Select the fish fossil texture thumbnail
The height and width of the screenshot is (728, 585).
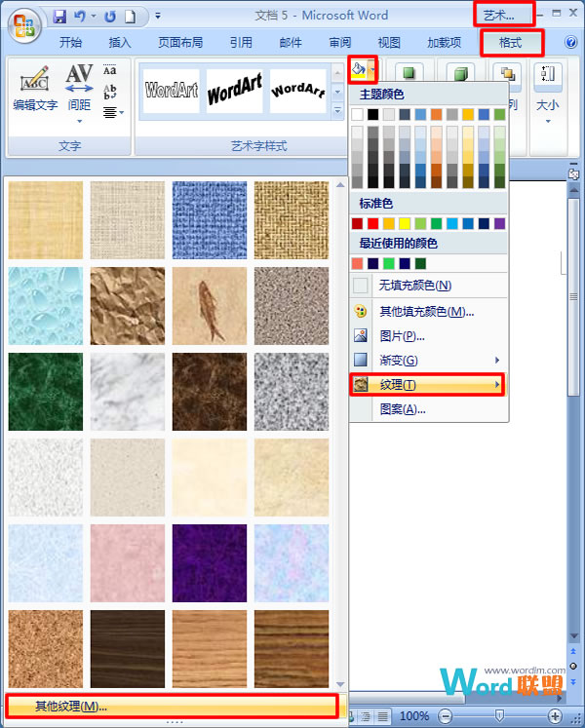point(210,305)
